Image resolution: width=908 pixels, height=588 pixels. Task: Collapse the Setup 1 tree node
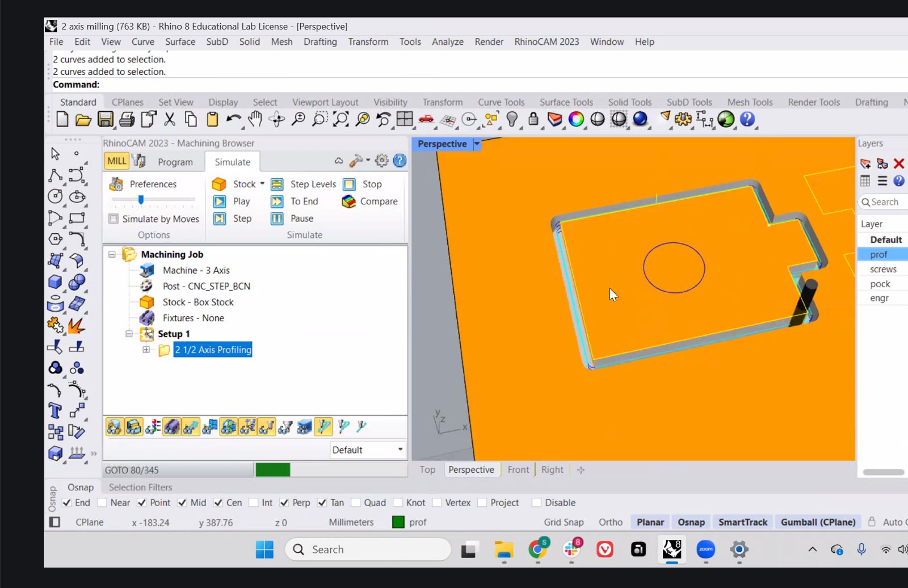[129, 334]
